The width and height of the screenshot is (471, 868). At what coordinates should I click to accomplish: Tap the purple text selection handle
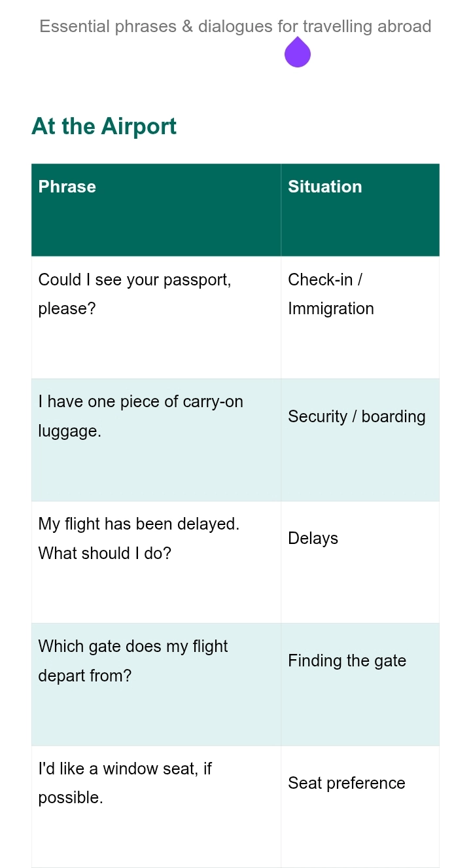click(298, 52)
